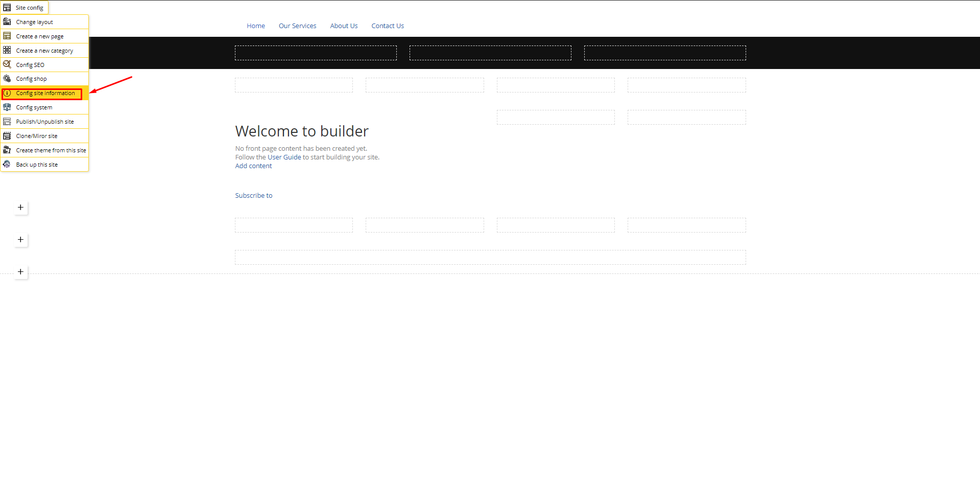Open Config system menu entry
This screenshot has height=483, width=980.
tap(44, 107)
